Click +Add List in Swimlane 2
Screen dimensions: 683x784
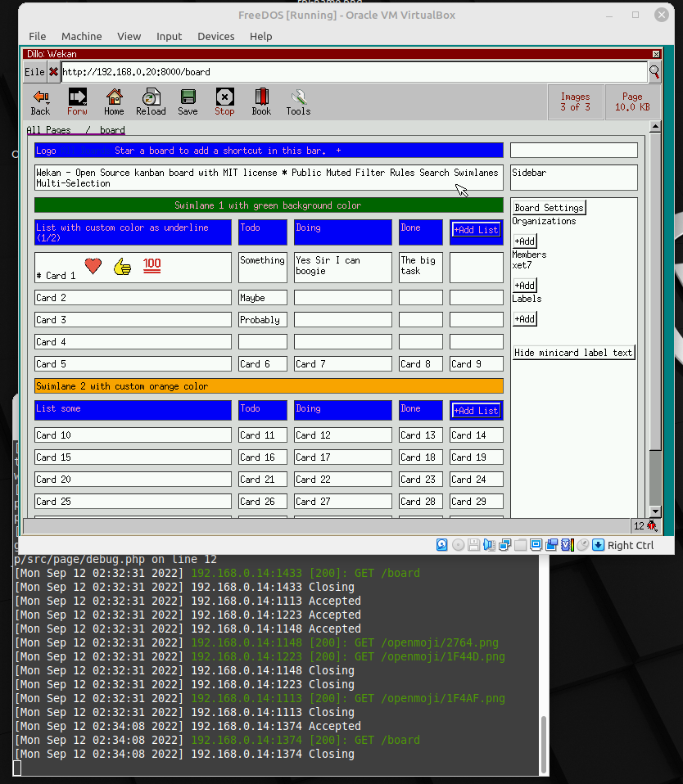click(477, 411)
